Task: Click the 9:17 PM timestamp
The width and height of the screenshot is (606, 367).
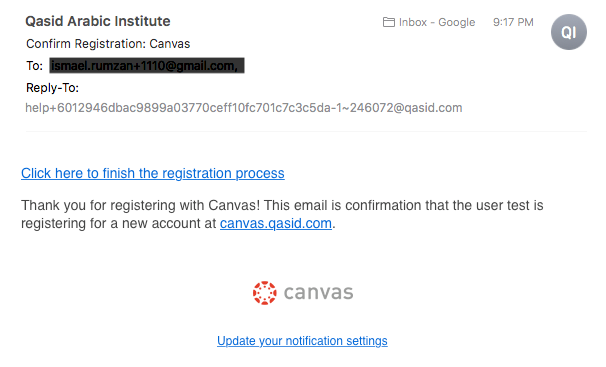Action: pos(513,22)
